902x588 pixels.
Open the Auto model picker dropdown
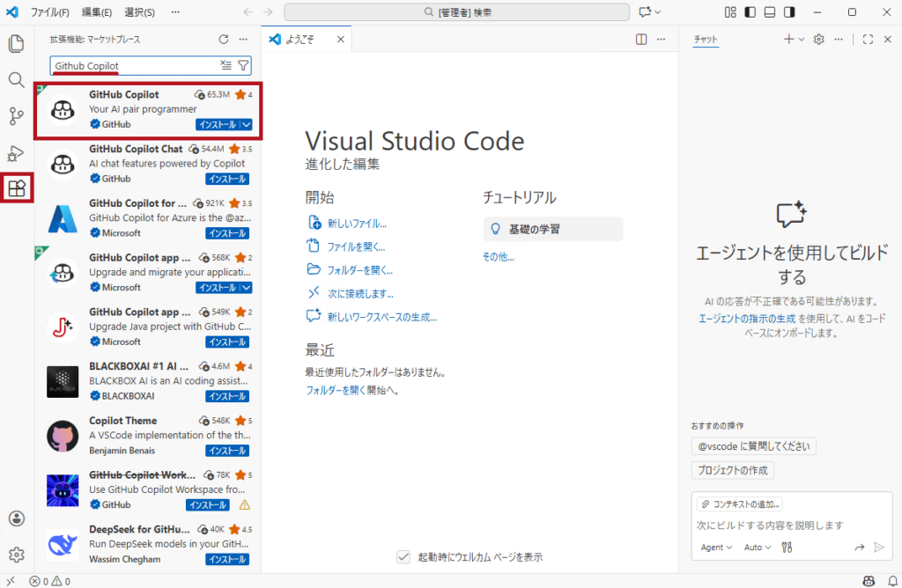758,547
